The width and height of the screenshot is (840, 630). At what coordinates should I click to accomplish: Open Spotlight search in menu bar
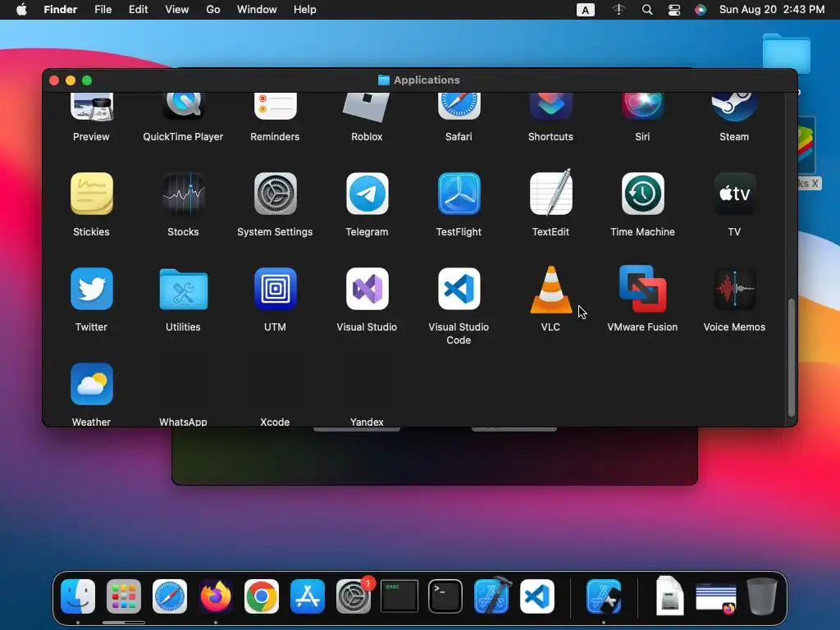click(647, 10)
